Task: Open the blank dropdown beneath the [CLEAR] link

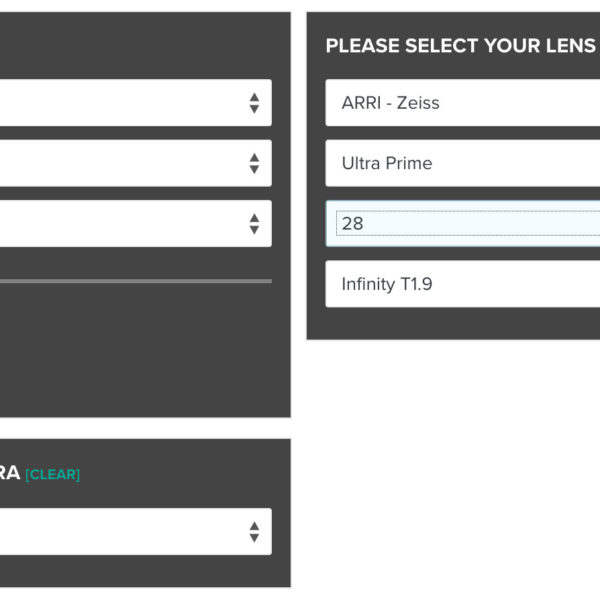Action: pyautogui.click(x=136, y=532)
